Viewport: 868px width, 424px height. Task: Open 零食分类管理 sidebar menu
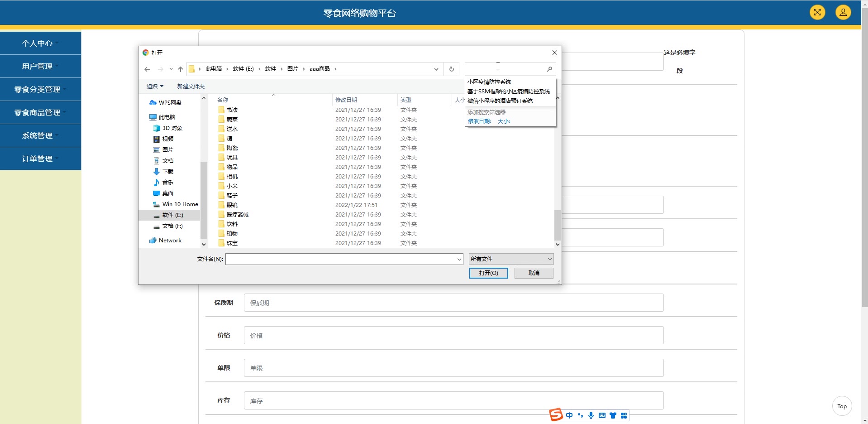tap(41, 89)
